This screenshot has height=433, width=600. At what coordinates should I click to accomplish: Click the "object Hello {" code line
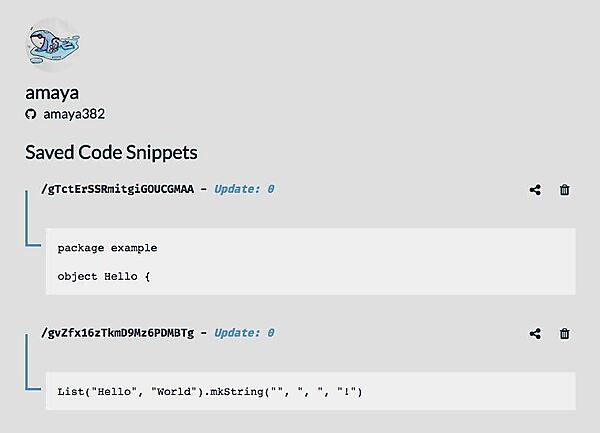103,275
